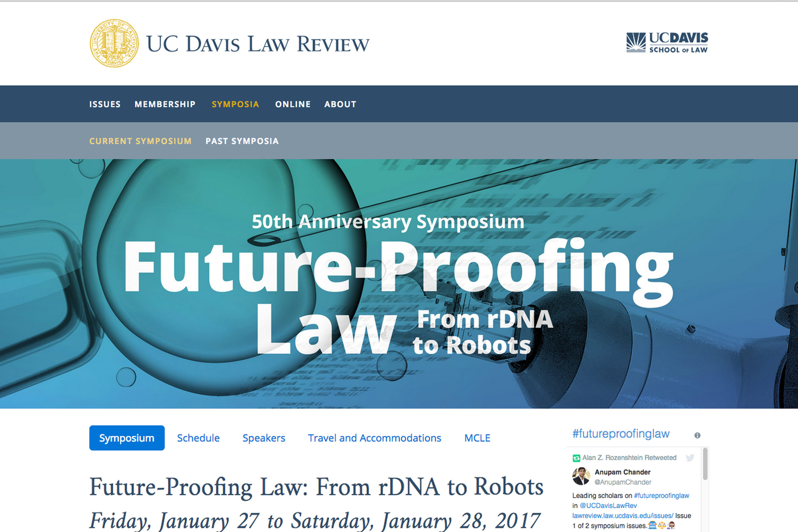
Task: Select Current Symposium submenu link
Action: [140, 141]
